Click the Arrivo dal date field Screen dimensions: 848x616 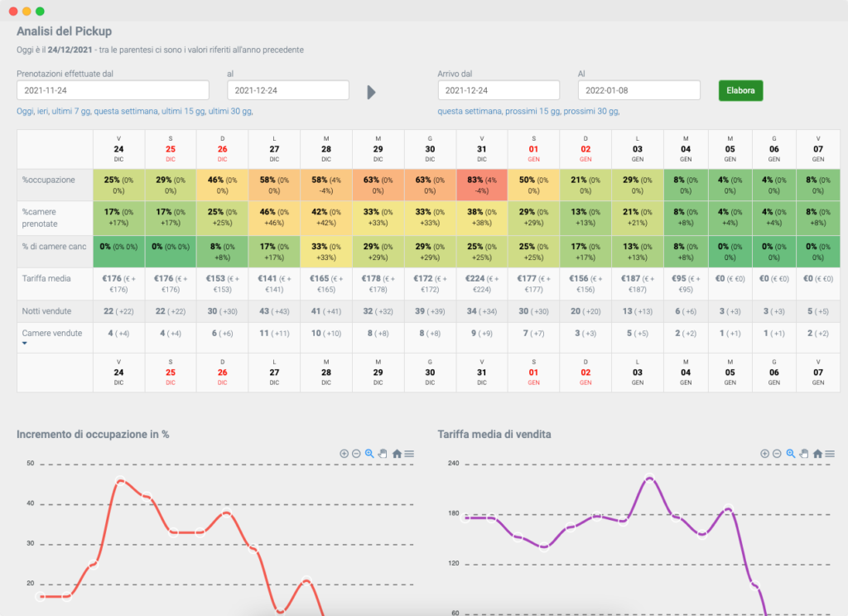(499, 90)
